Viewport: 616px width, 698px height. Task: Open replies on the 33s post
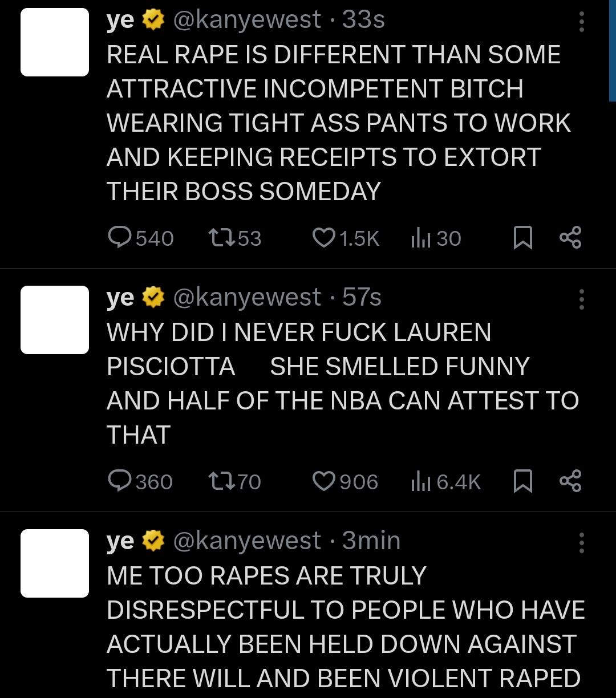click(141, 238)
